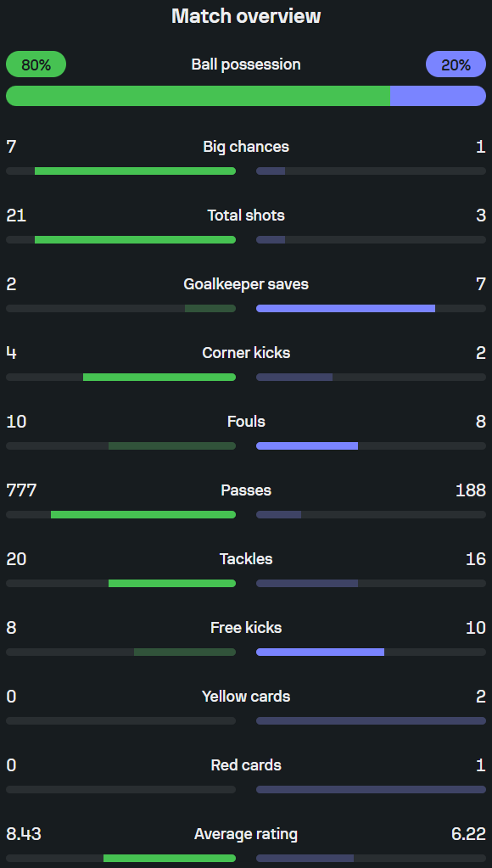This screenshot has height=868, width=492.
Task: Click the purple 20% possession badge
Action: click(x=456, y=64)
